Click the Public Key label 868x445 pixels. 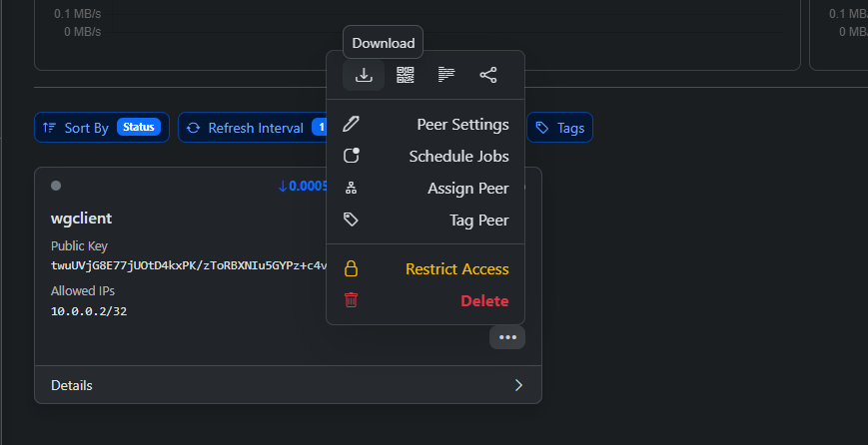point(79,246)
